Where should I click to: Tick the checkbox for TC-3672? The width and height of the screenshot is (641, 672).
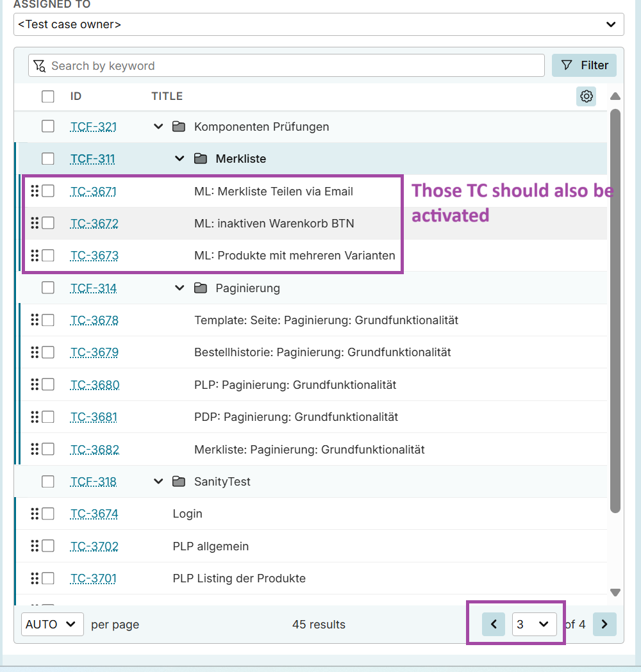[48, 223]
